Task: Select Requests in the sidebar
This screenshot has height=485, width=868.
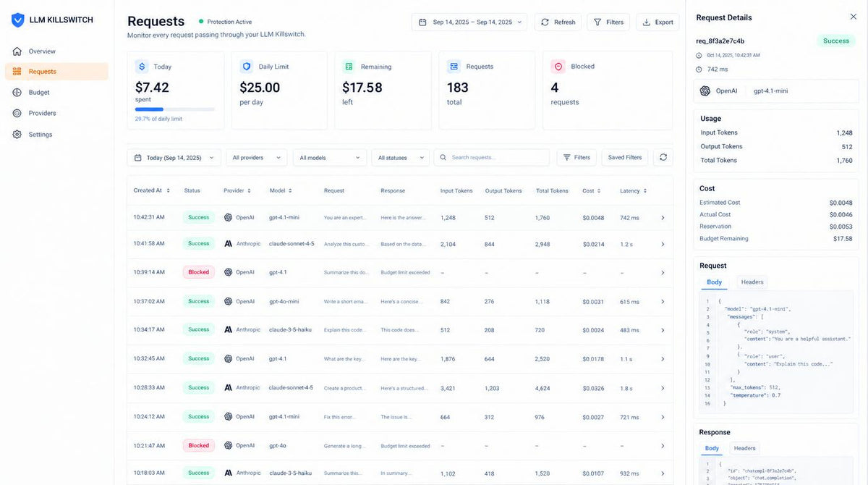Action: [56, 72]
